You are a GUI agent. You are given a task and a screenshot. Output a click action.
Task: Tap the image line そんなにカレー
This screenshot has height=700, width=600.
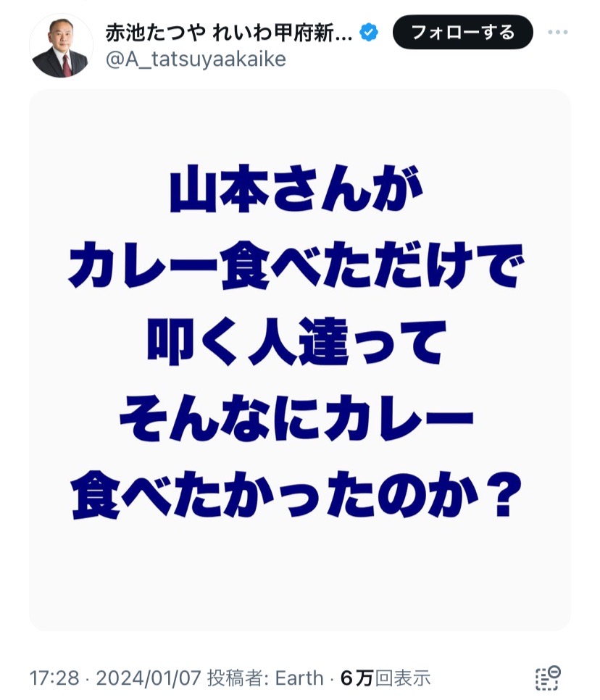[x=296, y=418]
